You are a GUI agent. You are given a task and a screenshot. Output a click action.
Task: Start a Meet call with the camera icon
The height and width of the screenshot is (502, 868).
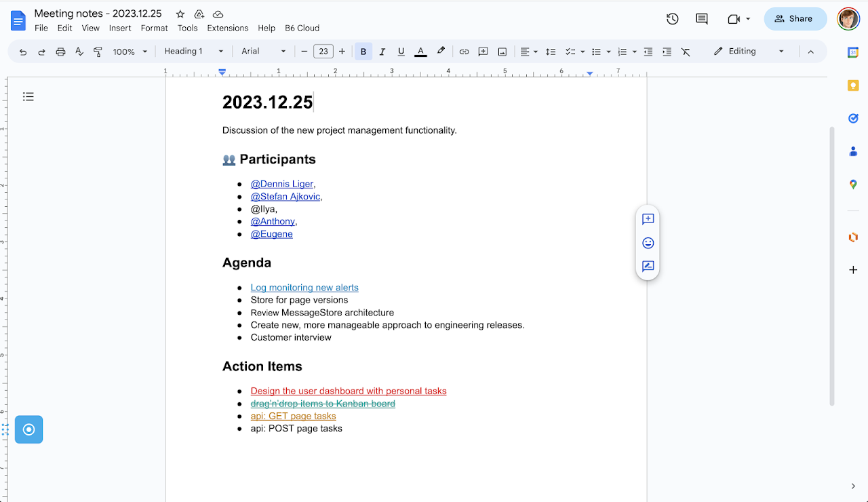pos(733,19)
